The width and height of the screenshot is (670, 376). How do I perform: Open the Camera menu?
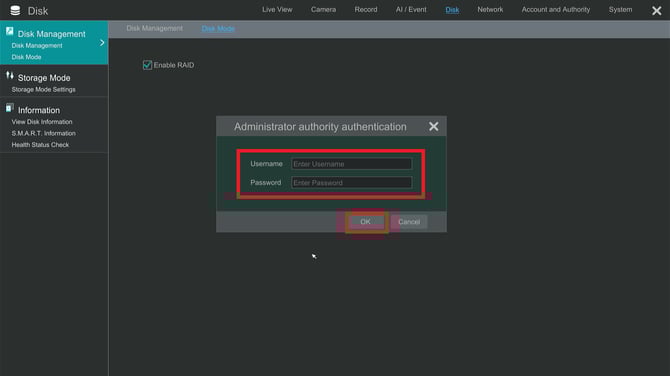click(x=323, y=9)
